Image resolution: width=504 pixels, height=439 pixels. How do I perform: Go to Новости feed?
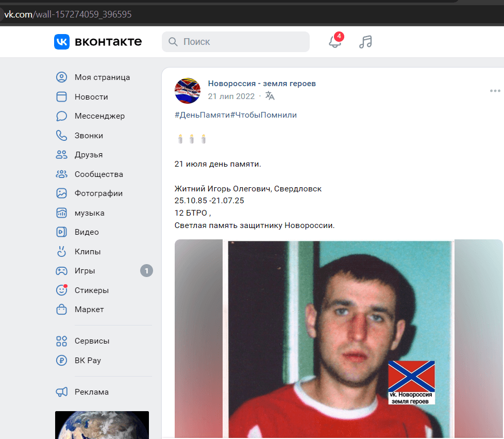point(91,97)
